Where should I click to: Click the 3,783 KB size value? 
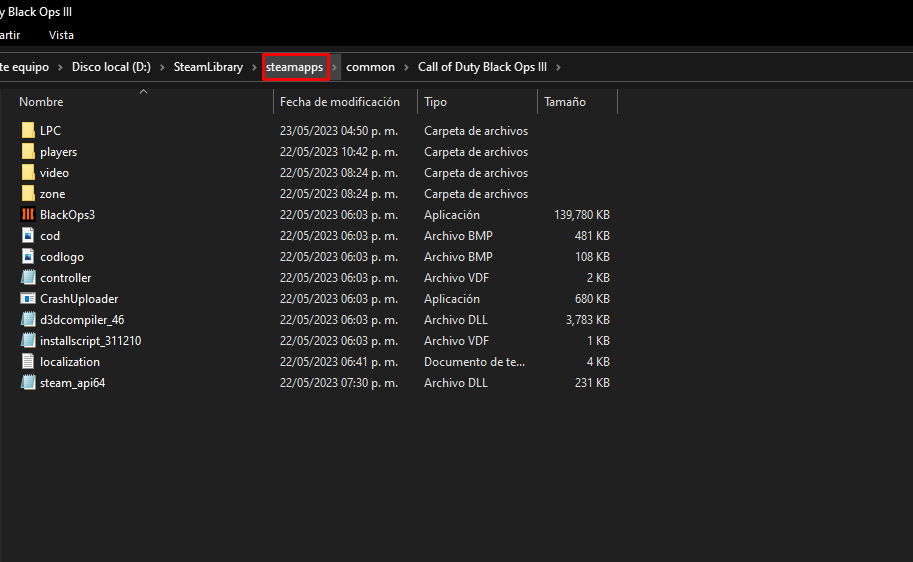coord(588,320)
